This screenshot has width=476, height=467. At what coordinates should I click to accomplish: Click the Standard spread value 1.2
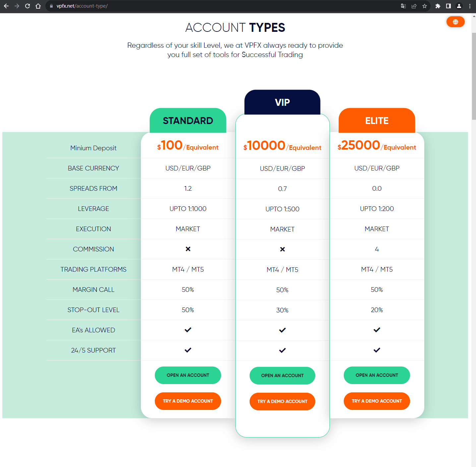188,188
